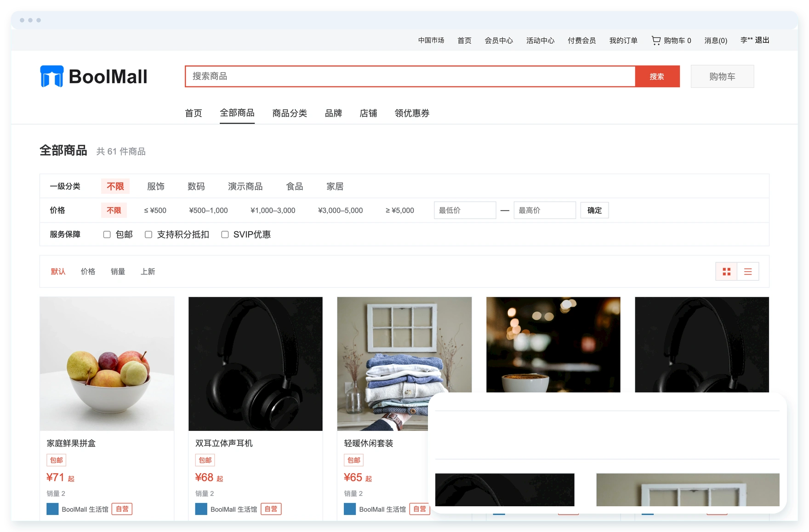Click the 搜索商品 search field

pos(410,76)
